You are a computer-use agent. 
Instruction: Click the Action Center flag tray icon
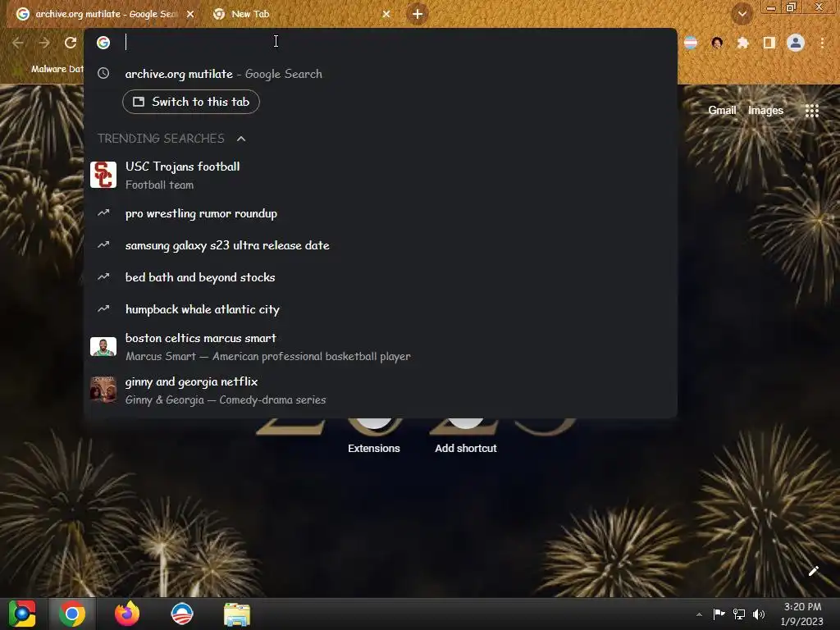(719, 614)
